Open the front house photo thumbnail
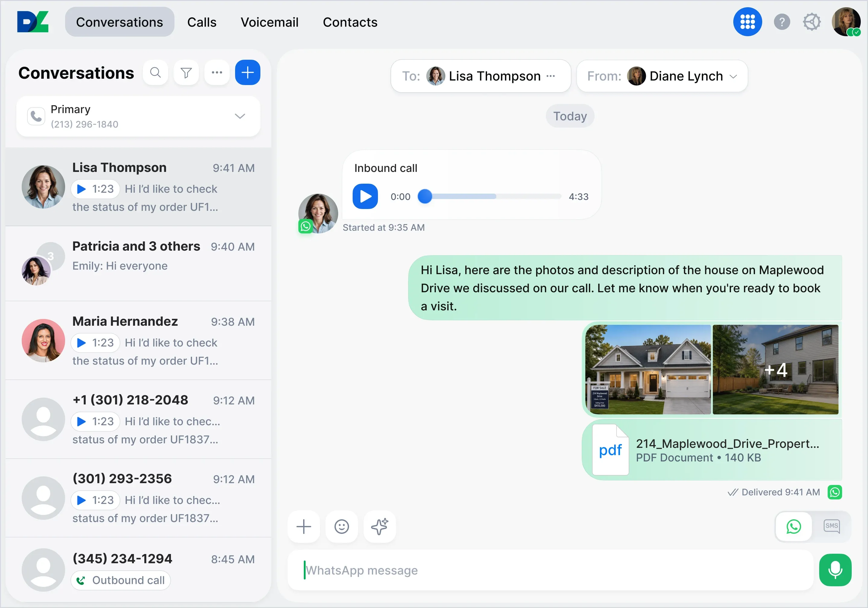The width and height of the screenshot is (868, 608). point(648,369)
